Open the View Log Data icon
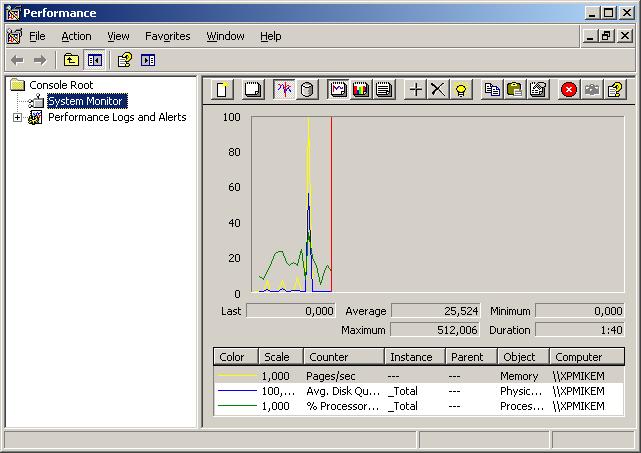 click(x=307, y=90)
